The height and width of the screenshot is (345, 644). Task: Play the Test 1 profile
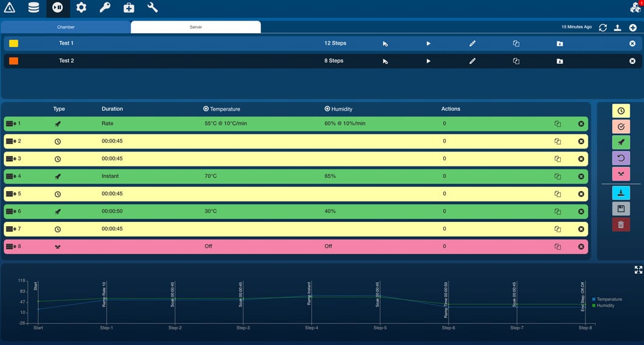pyautogui.click(x=428, y=43)
